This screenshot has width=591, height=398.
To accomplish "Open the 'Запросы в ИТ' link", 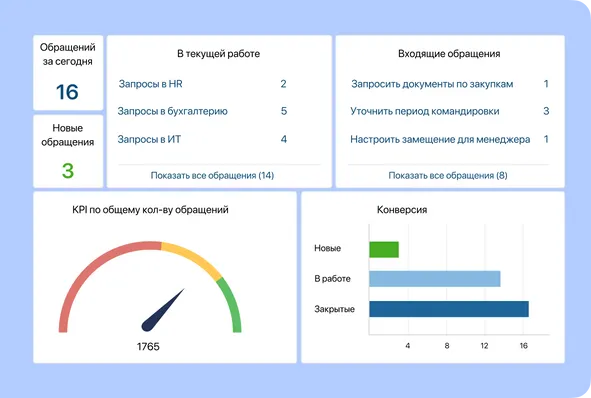I will pyautogui.click(x=149, y=139).
